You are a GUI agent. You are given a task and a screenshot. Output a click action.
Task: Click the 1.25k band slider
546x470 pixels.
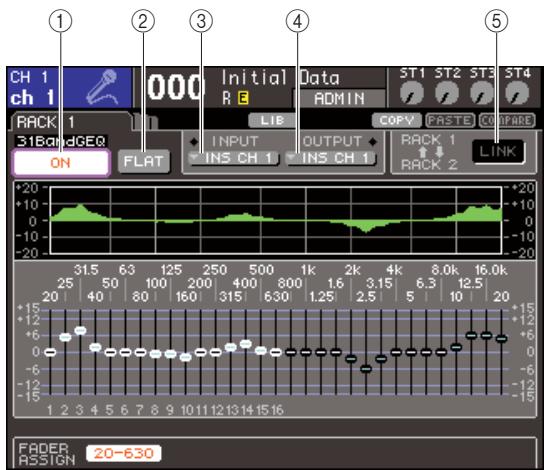(x=321, y=352)
